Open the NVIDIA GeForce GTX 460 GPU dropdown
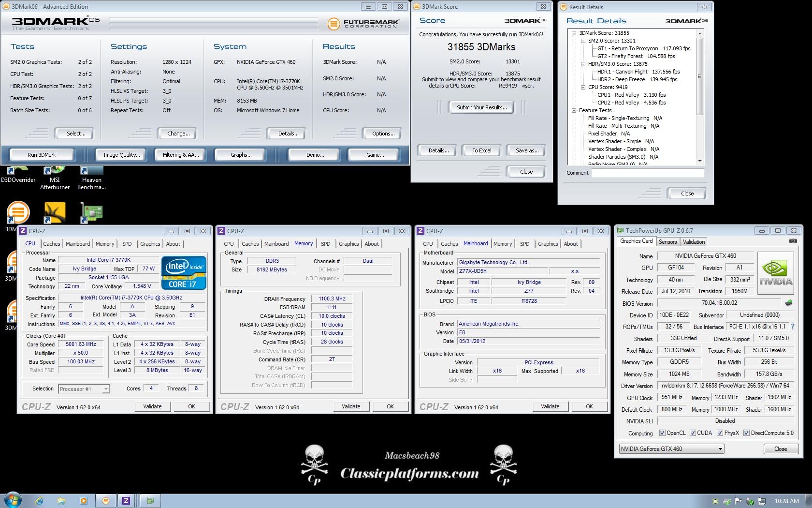The height and width of the screenshot is (508, 812). click(671, 449)
